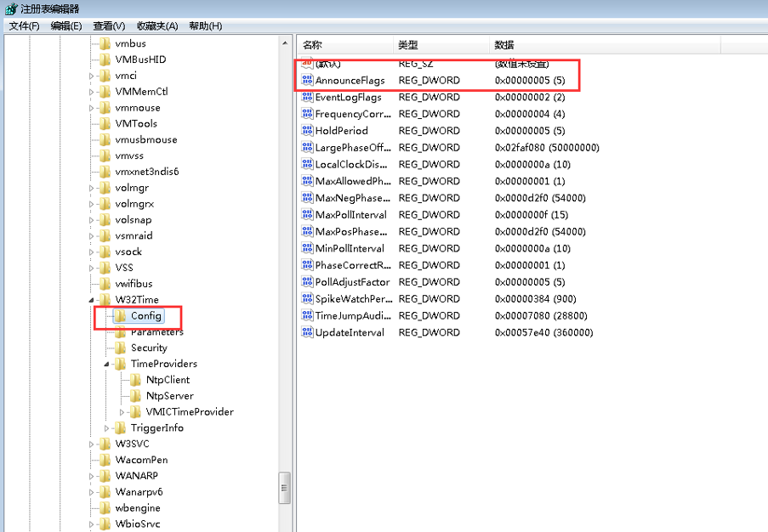This screenshot has width=768, height=532.
Task: Click the HoldPeriod DWORD icon
Action: [307, 131]
